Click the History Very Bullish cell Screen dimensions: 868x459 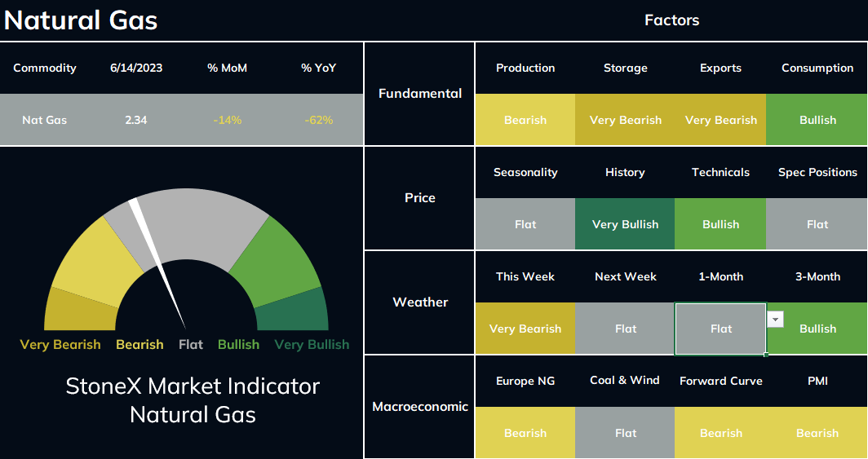(x=625, y=224)
